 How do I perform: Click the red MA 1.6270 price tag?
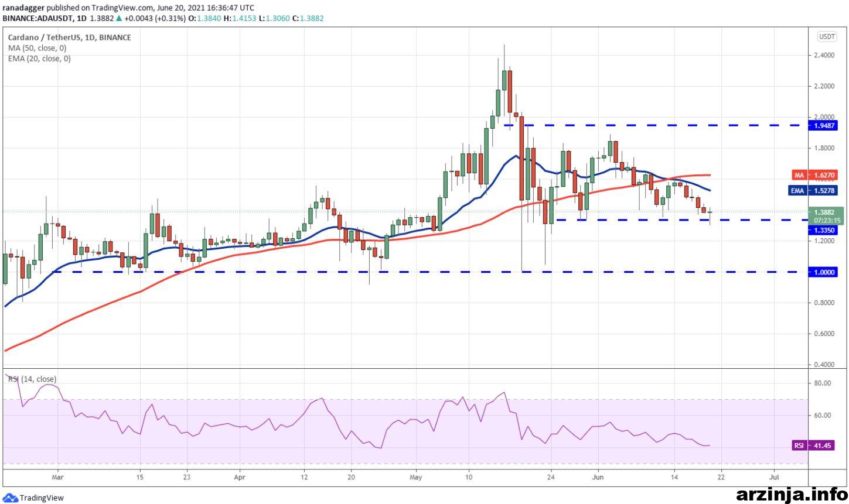tap(816, 175)
